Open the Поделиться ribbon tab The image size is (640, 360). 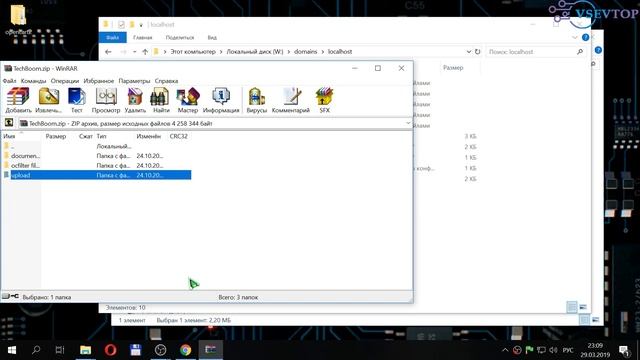(x=180, y=38)
